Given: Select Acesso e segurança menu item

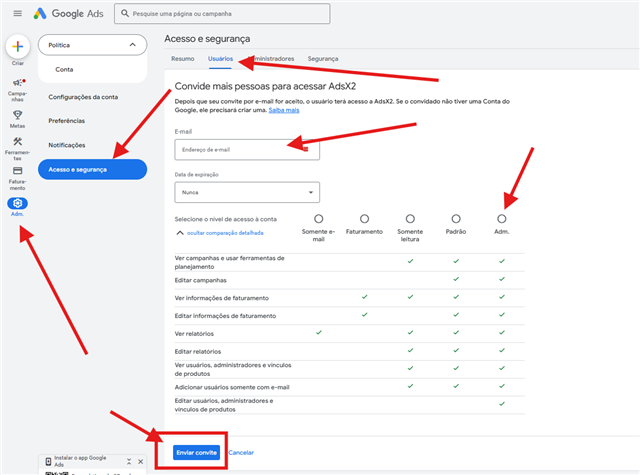Looking at the screenshot, I should point(92,169).
